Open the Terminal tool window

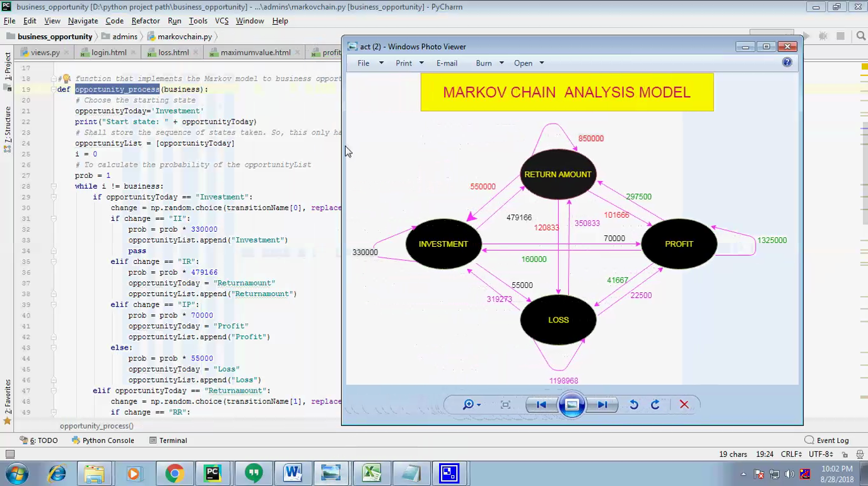(x=168, y=441)
